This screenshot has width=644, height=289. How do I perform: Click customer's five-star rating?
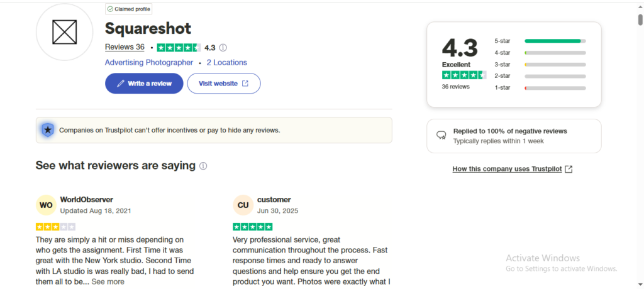tap(253, 227)
